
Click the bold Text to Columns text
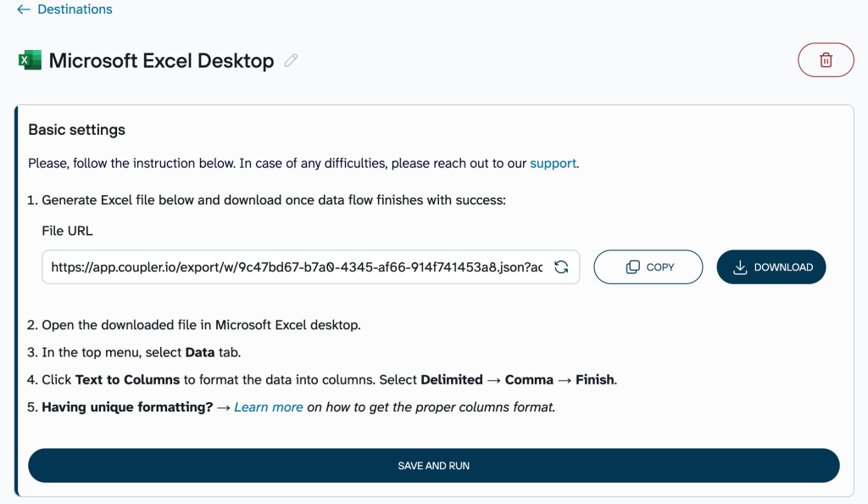pyautogui.click(x=127, y=380)
